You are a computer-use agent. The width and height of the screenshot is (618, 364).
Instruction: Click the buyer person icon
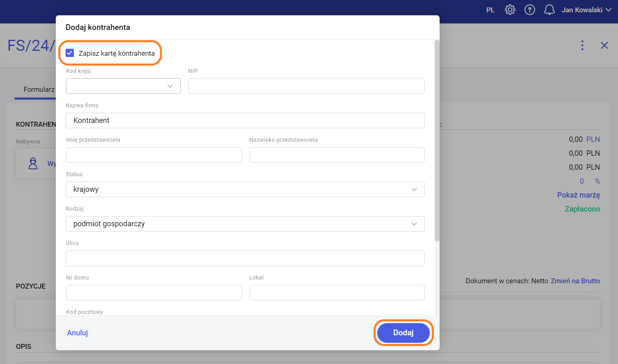pos(33,164)
